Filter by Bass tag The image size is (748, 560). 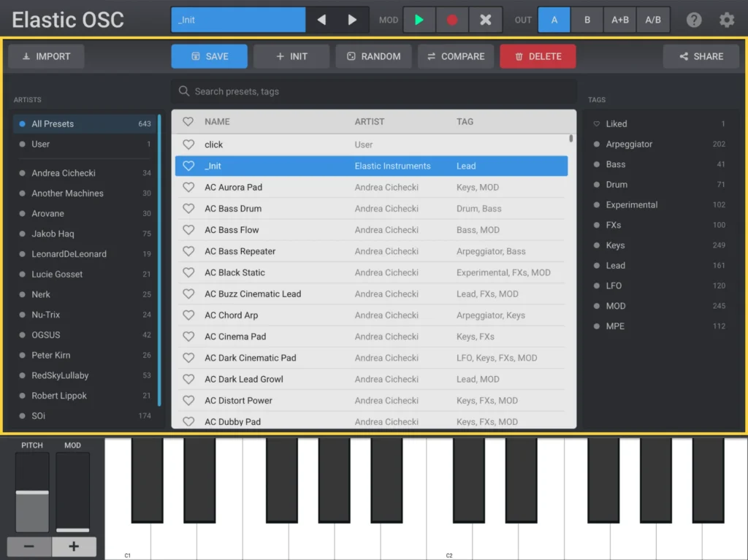(659, 164)
